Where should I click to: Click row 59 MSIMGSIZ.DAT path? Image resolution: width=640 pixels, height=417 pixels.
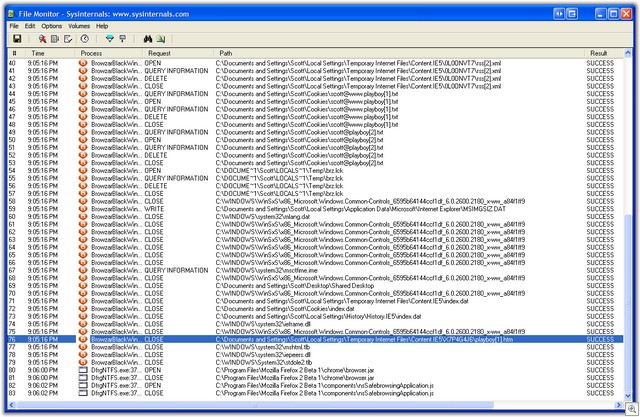coord(360,208)
